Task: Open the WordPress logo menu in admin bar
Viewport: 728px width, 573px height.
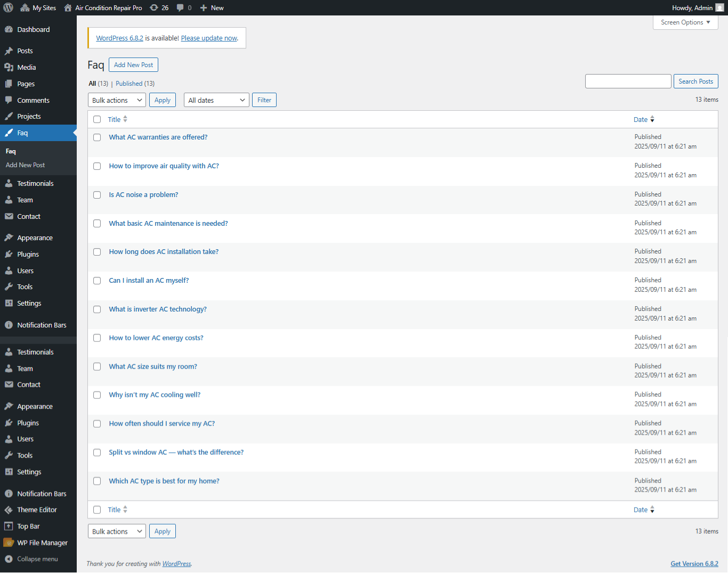Action: click(9, 7)
